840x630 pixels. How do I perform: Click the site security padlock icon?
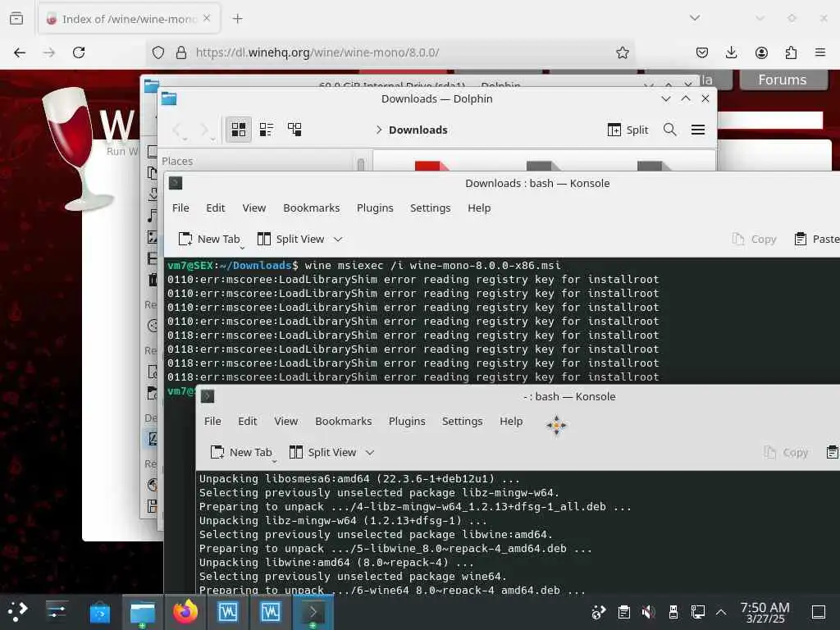pos(181,52)
